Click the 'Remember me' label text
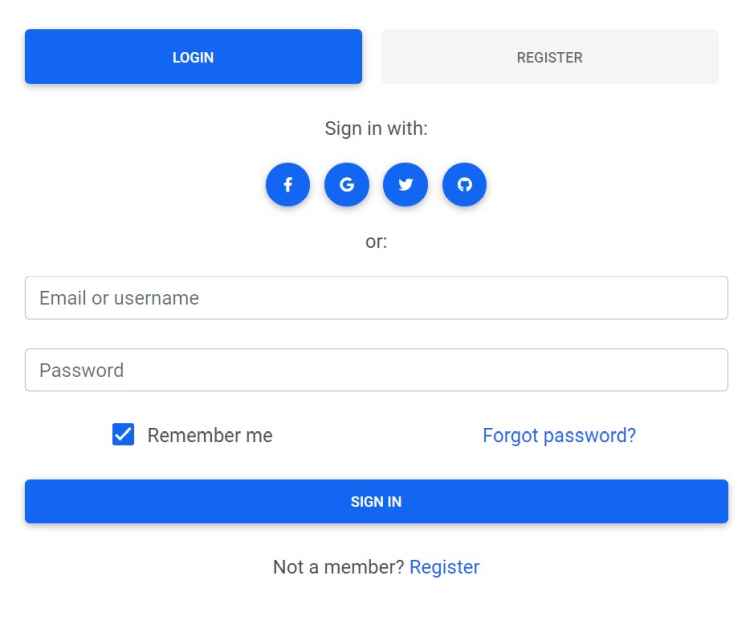750x627 pixels. [x=210, y=435]
